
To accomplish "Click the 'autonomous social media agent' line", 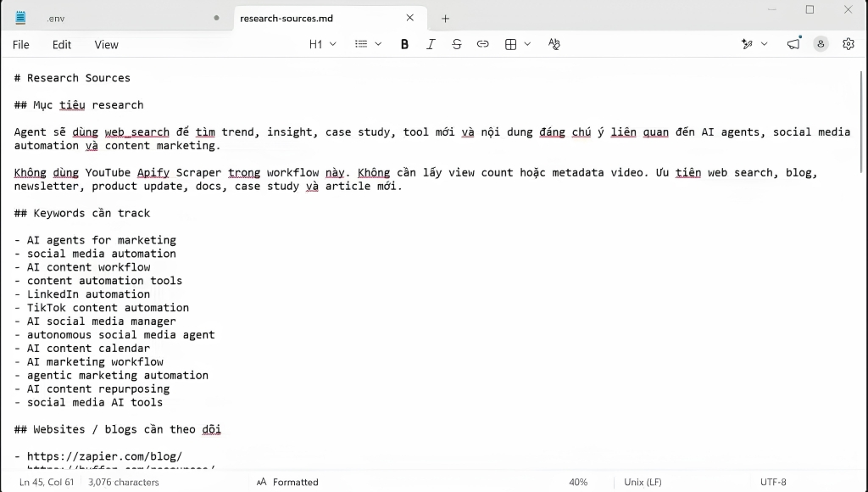I will [x=114, y=335].
